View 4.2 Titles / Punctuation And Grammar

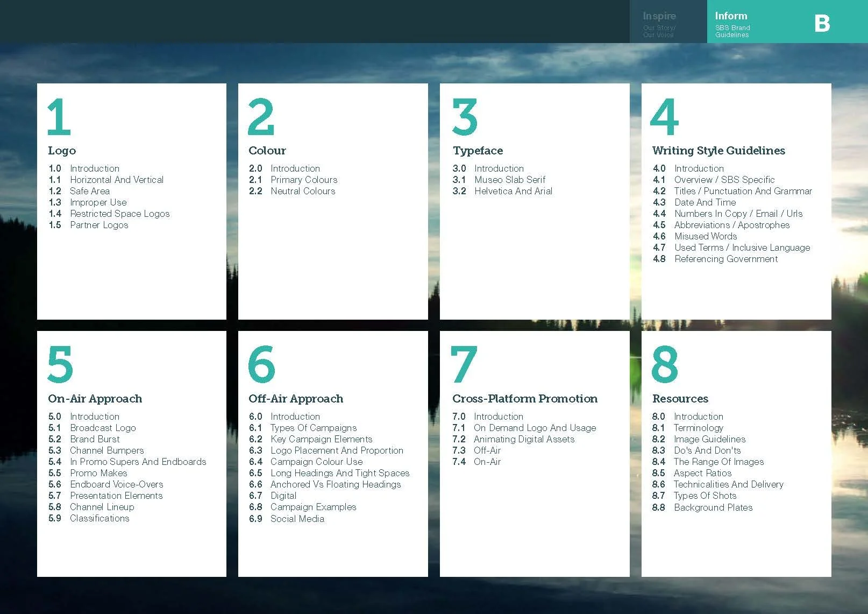(x=732, y=191)
